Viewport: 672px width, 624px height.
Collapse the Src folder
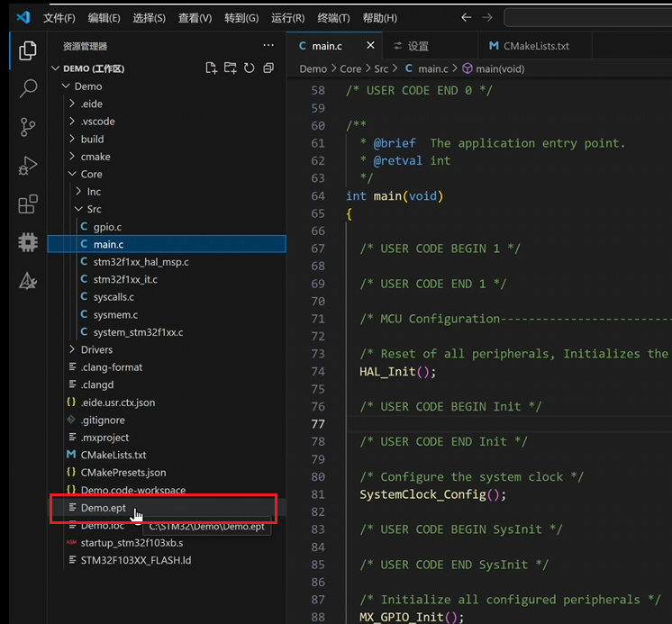coord(78,209)
